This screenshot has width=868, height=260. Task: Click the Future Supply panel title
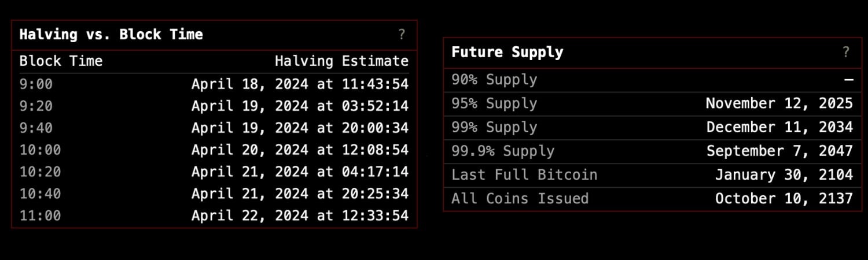(x=507, y=53)
